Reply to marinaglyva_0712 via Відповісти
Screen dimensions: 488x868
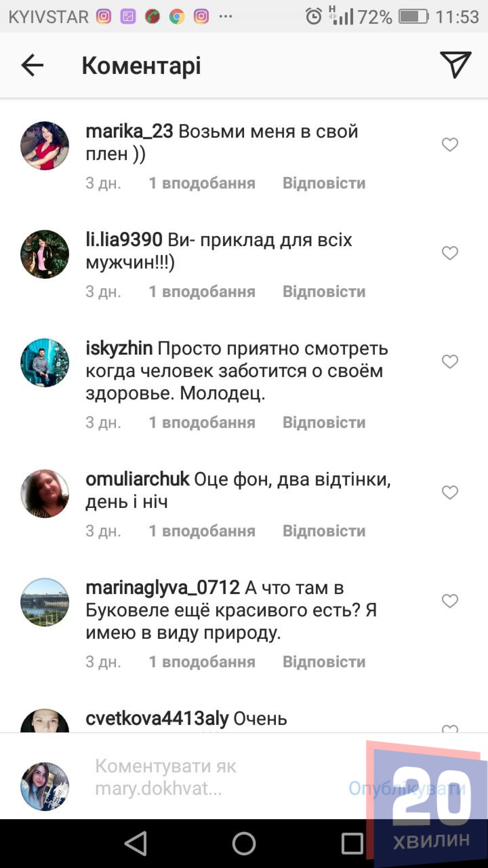pos(324,661)
